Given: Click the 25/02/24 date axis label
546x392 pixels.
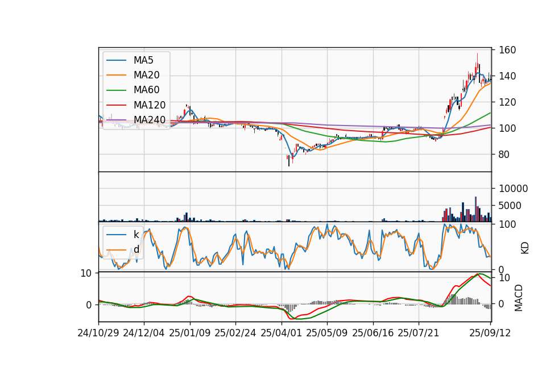Looking at the screenshot, I should point(235,333).
